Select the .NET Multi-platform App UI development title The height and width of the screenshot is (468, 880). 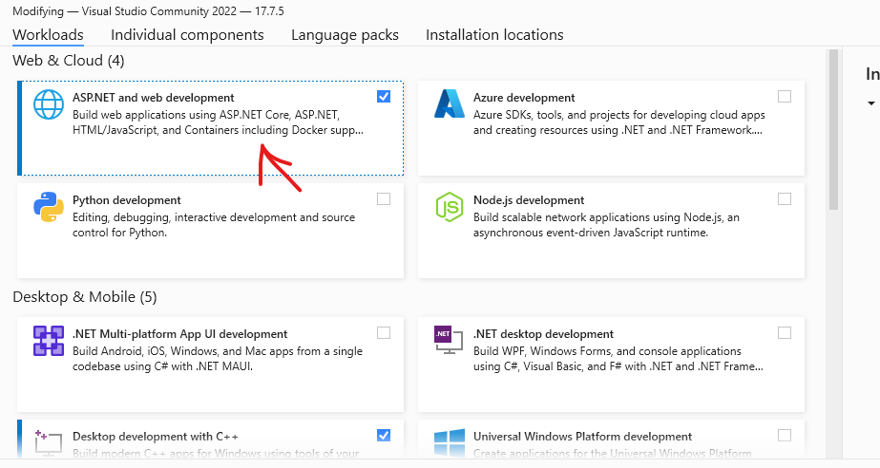(180, 334)
